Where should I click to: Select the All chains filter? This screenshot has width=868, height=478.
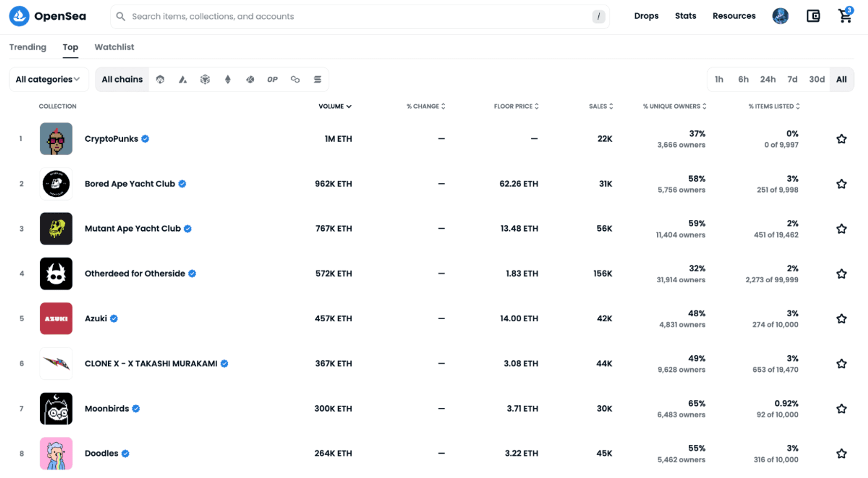click(x=122, y=79)
